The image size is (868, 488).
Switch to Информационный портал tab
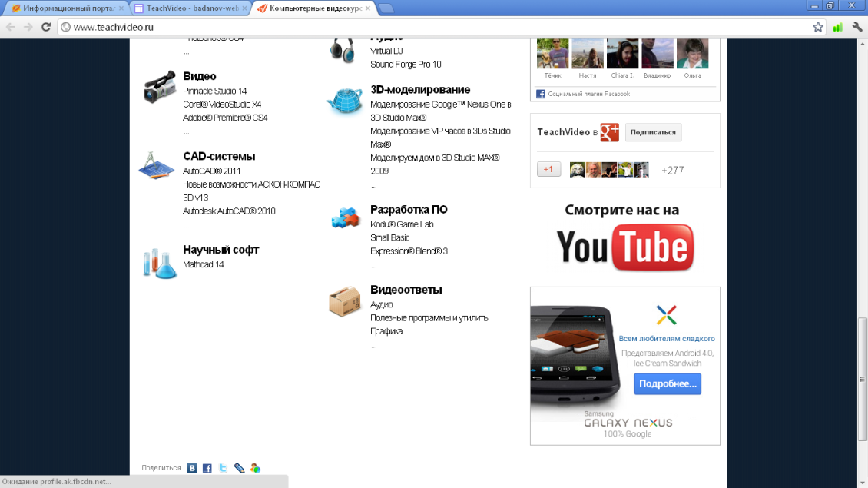65,8
